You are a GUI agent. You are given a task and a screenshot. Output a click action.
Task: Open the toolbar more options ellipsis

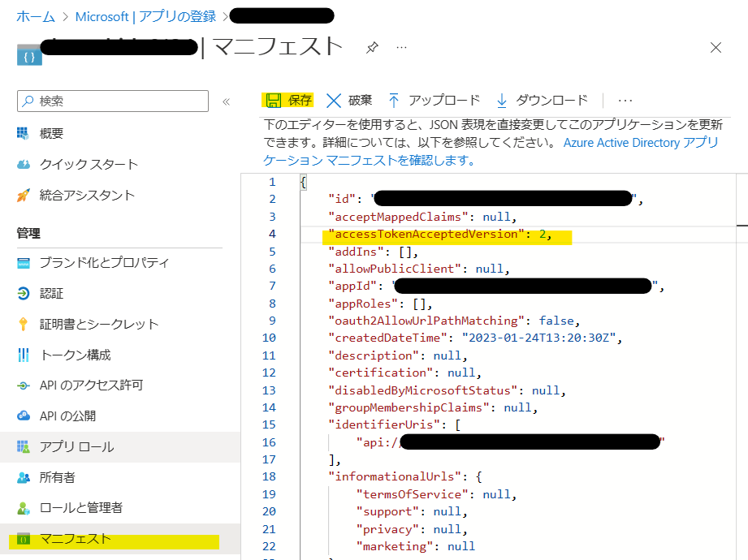pyautogui.click(x=625, y=101)
